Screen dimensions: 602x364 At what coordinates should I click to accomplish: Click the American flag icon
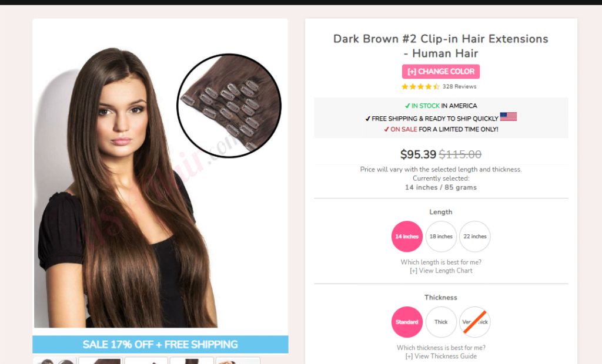tap(508, 117)
